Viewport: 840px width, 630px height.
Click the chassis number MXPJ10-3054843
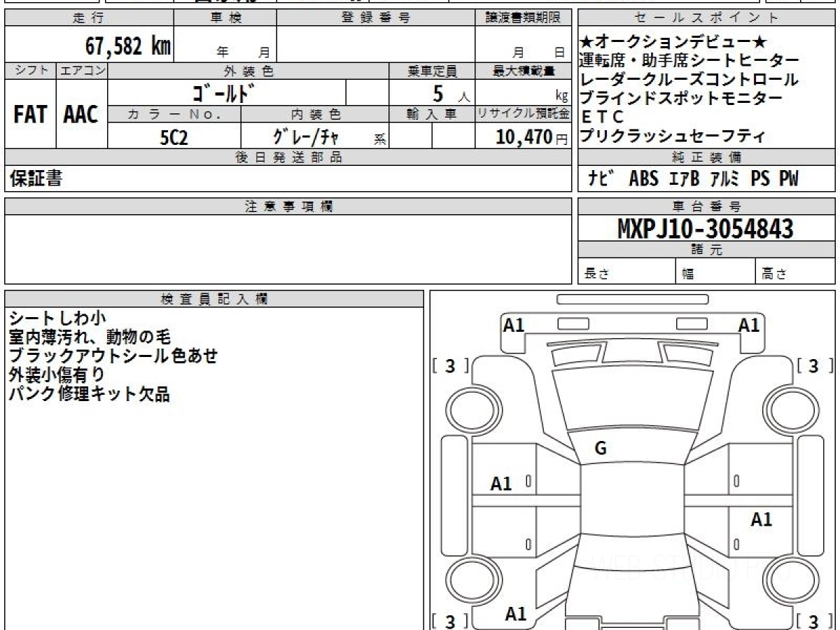click(x=706, y=228)
